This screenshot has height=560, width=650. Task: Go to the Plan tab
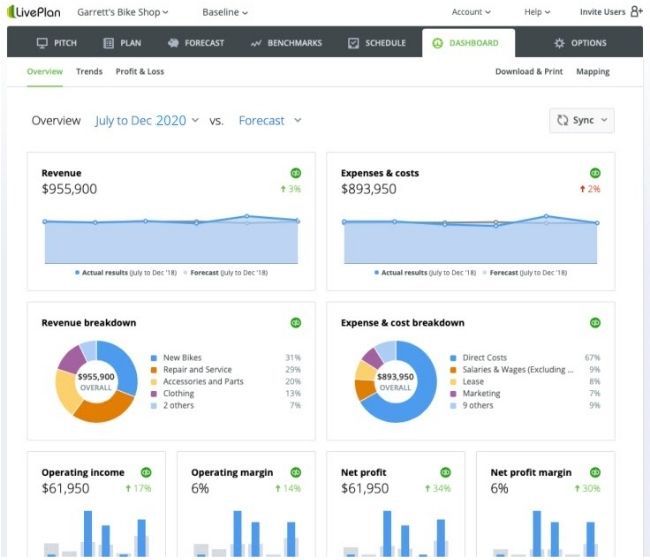pos(122,43)
